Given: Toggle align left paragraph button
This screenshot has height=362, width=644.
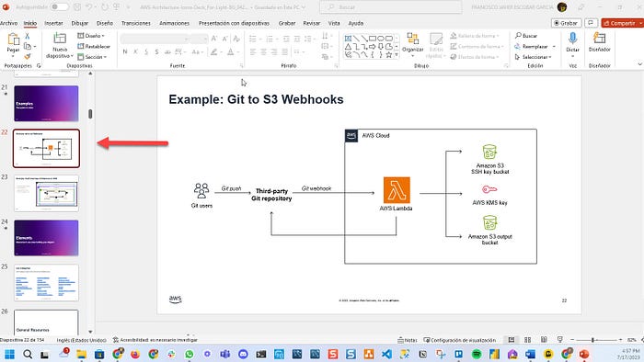Looking at the screenshot, I should tap(253, 51).
